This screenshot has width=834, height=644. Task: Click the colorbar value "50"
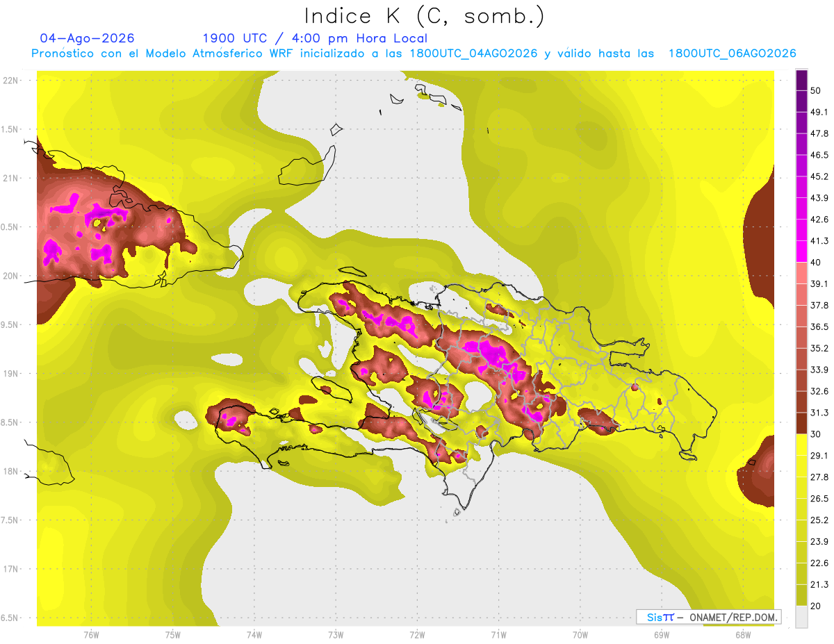816,90
